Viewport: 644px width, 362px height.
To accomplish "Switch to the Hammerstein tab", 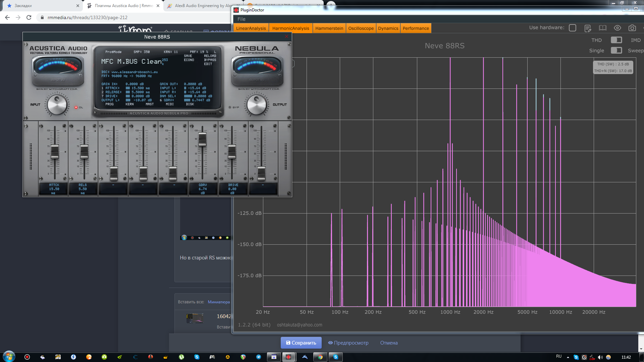I will pos(329,28).
